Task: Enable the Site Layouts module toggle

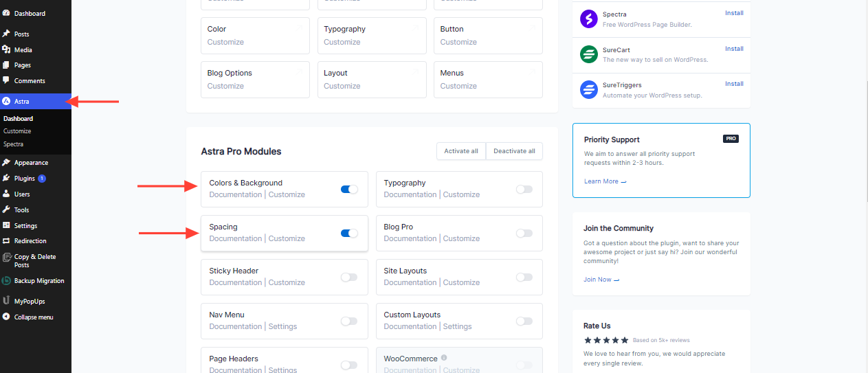Action: (524, 277)
